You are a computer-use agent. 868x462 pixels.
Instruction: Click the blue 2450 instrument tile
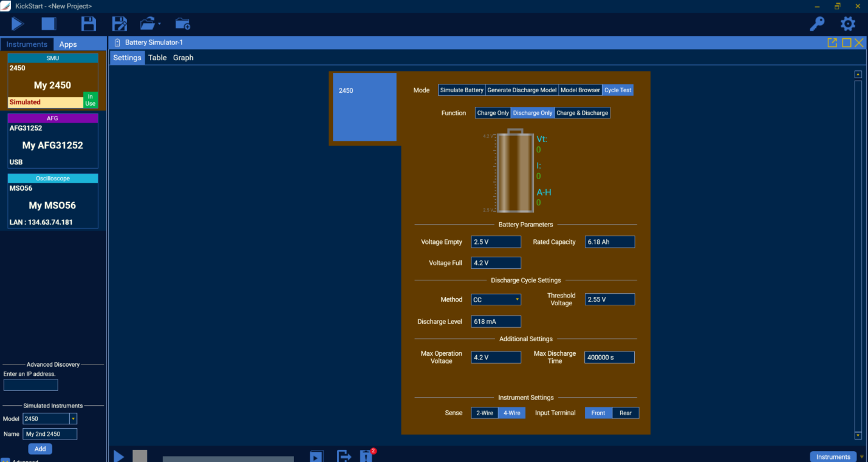(x=364, y=107)
